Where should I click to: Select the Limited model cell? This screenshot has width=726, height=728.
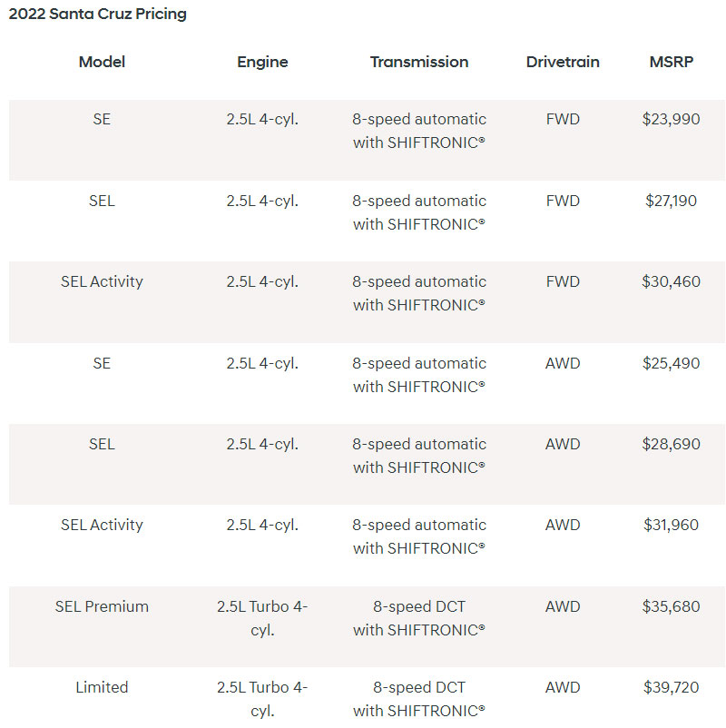[x=102, y=687]
